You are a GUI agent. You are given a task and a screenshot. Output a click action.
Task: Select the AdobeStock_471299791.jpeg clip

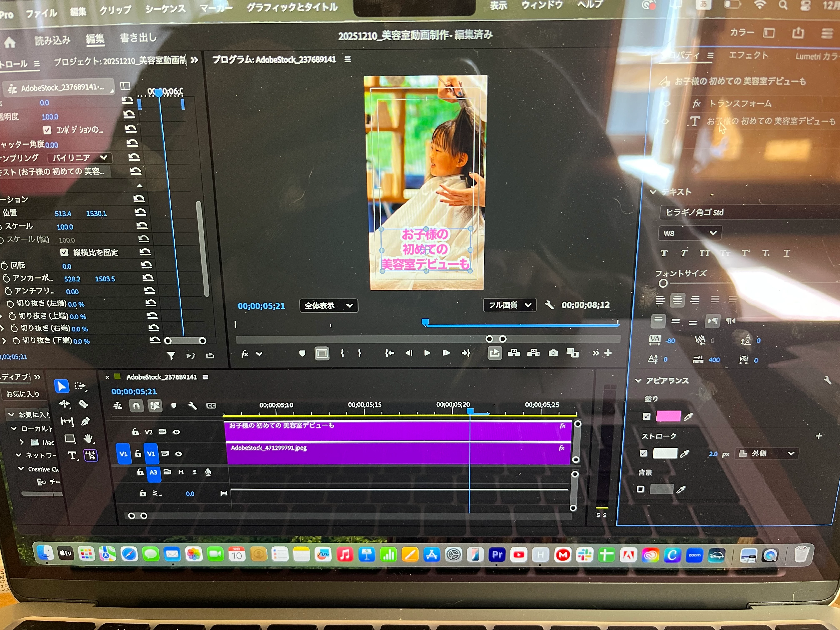[x=398, y=453]
